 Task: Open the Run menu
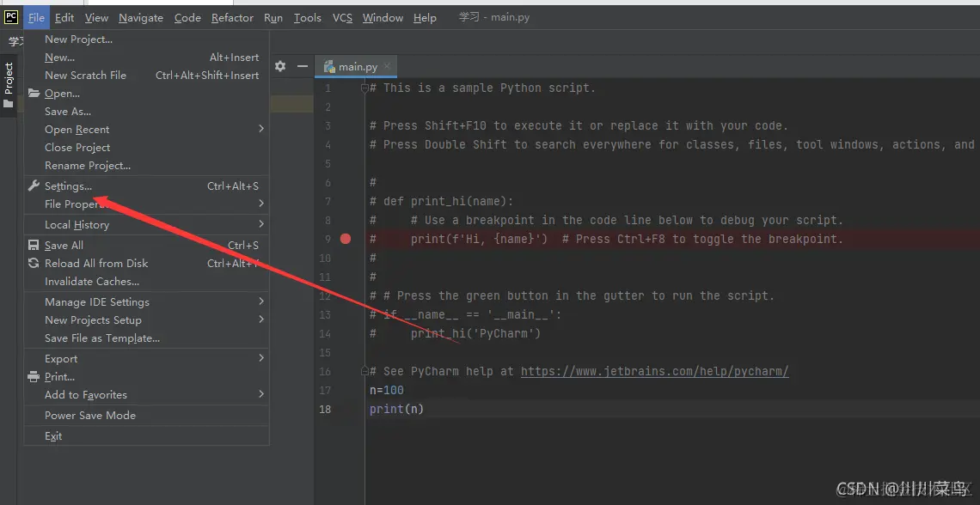tap(273, 17)
